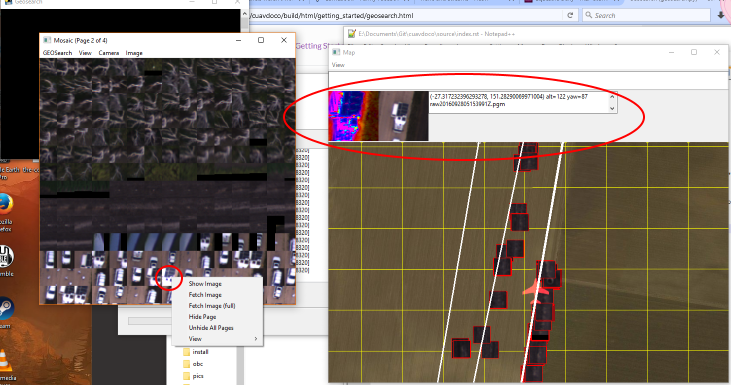Image resolution: width=731 pixels, height=385 pixels.
Task: Select Show Image from context menu
Action: point(205,284)
